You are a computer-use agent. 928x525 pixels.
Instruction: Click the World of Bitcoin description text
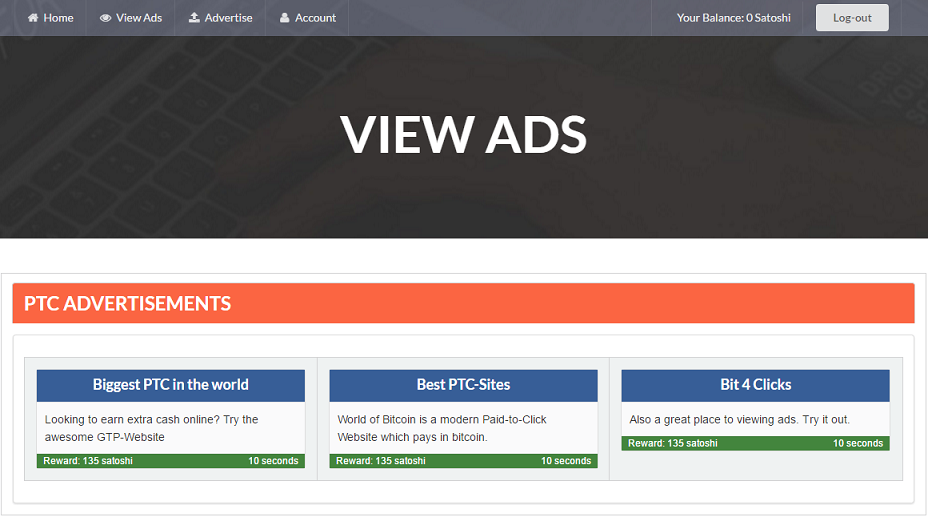[x=442, y=428]
